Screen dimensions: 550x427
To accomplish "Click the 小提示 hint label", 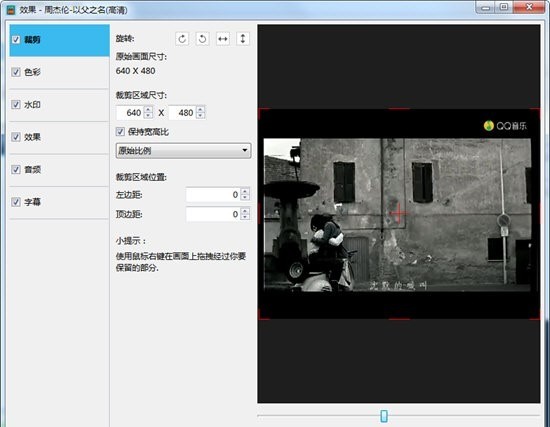I will pyautogui.click(x=131, y=241).
